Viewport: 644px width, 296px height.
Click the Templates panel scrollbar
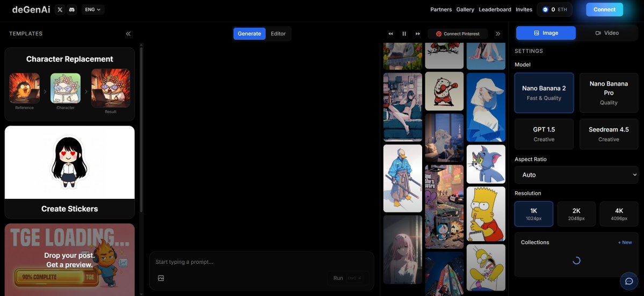(142, 129)
